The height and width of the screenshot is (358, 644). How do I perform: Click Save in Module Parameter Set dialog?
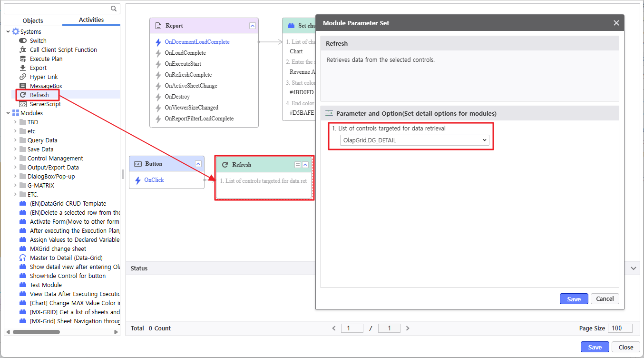pos(574,299)
